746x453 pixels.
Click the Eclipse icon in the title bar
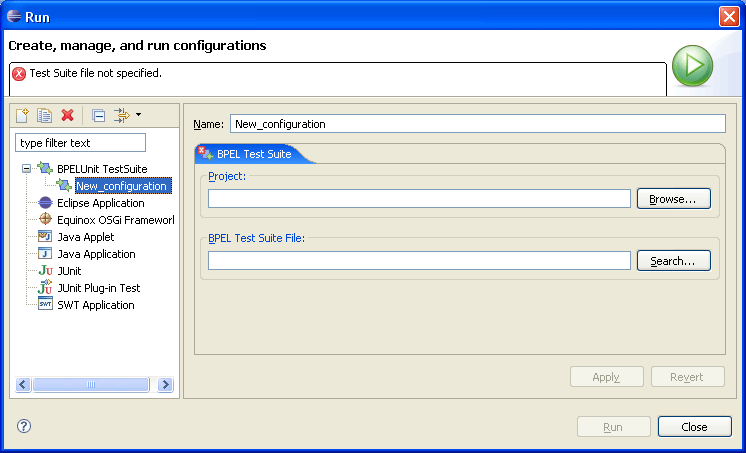14,16
